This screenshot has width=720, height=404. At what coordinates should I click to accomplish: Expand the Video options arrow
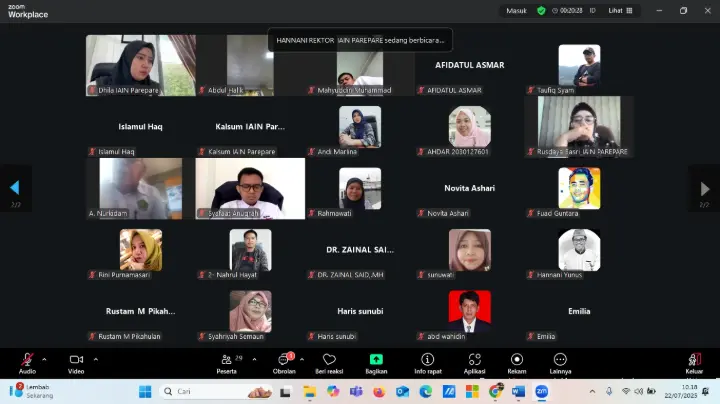click(96, 357)
